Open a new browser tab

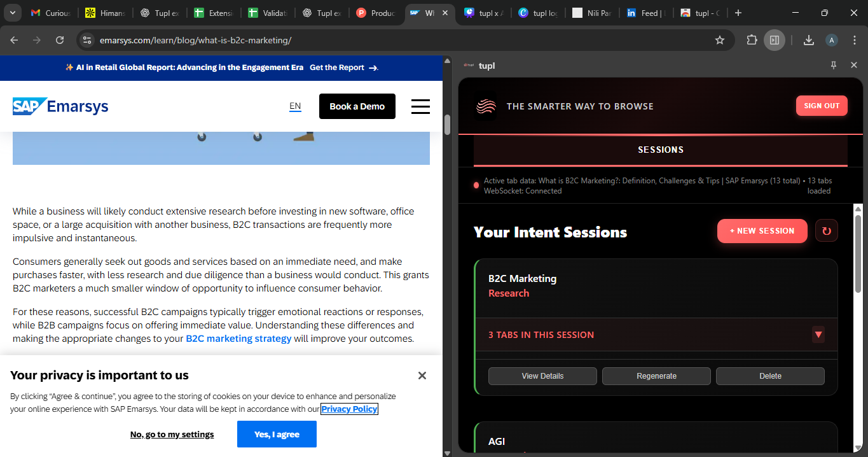pyautogui.click(x=738, y=13)
